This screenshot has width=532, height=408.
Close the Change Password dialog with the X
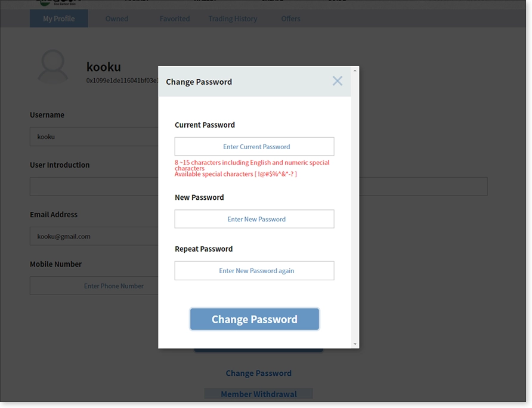point(337,81)
